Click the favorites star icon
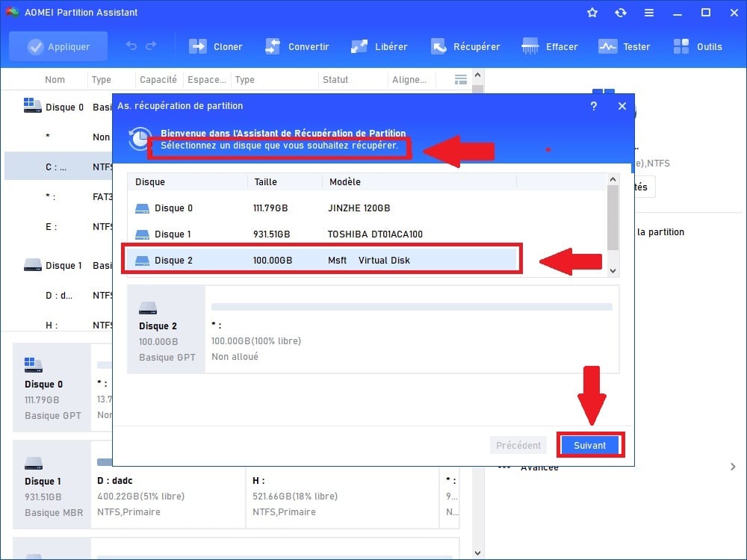This screenshot has width=747, height=560. pyautogui.click(x=592, y=13)
